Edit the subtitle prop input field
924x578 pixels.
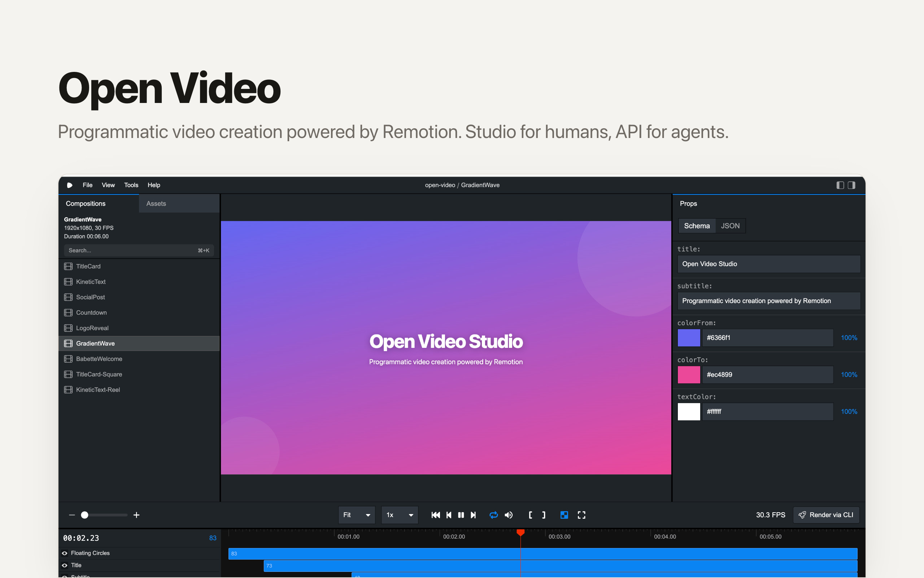[768, 301]
